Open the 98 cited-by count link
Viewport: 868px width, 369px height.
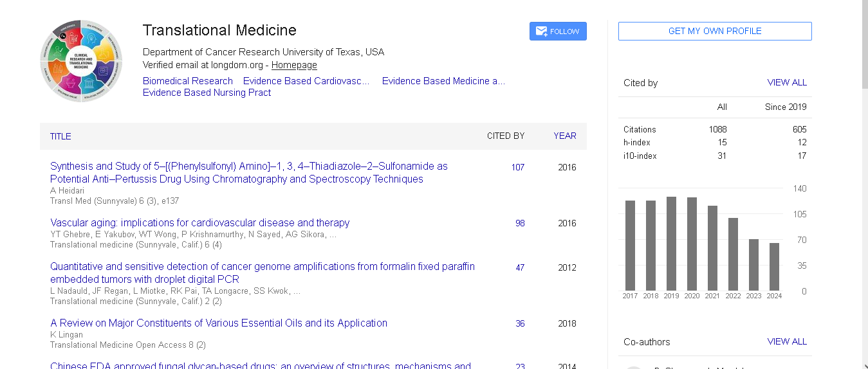(519, 223)
